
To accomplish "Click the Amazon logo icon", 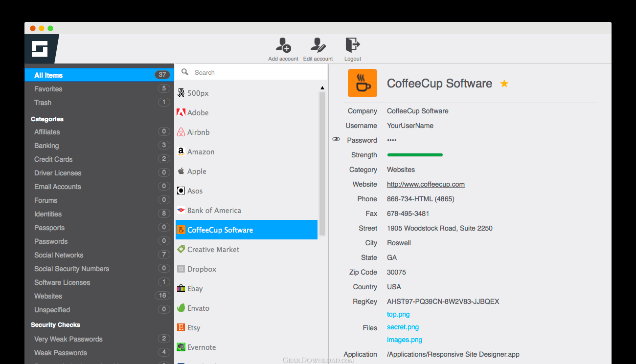I will click(181, 151).
